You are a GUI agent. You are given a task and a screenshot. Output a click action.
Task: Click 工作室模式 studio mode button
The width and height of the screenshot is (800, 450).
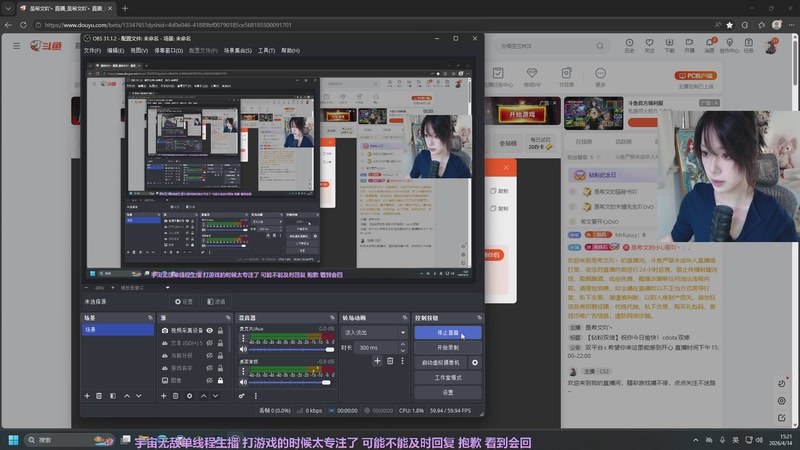(x=447, y=378)
